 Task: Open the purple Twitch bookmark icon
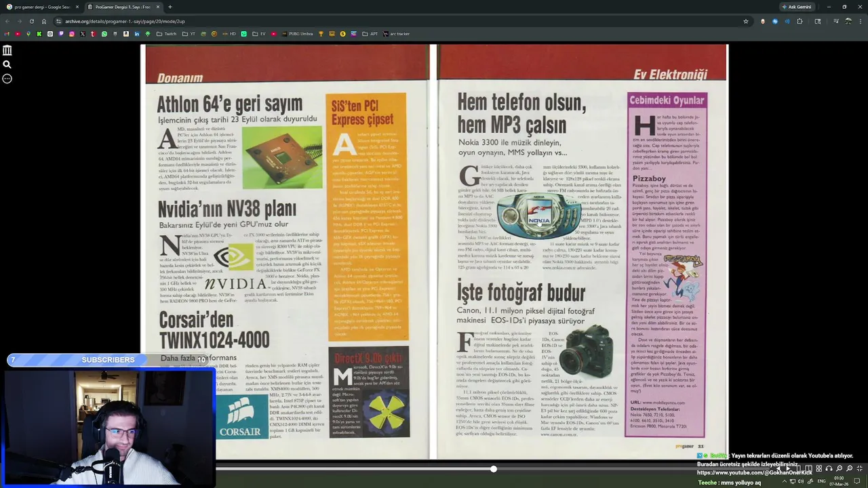click(x=61, y=34)
